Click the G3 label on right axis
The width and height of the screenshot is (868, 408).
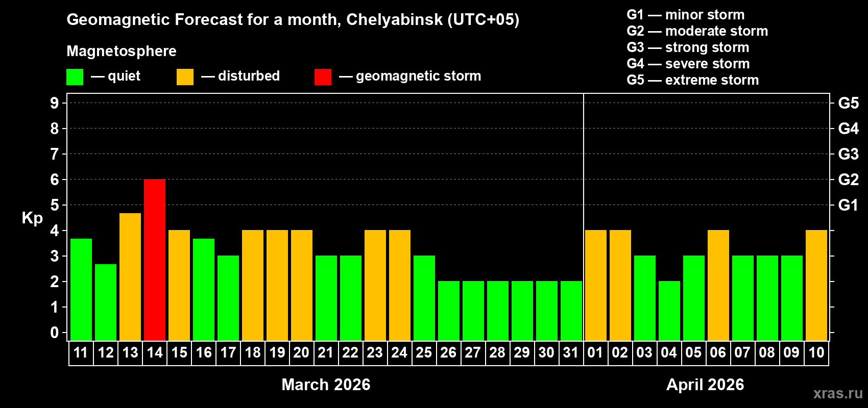[849, 154]
